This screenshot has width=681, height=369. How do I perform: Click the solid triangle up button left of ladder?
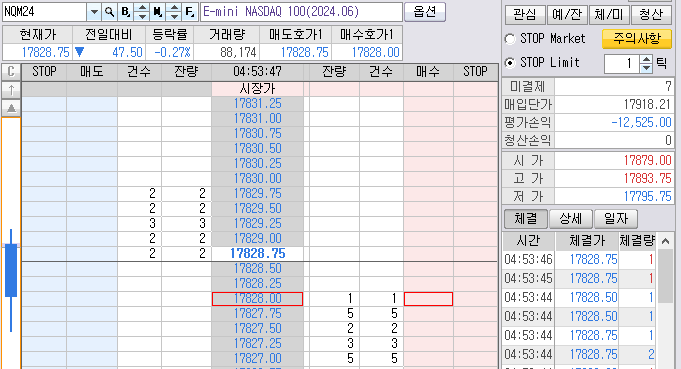11,108
